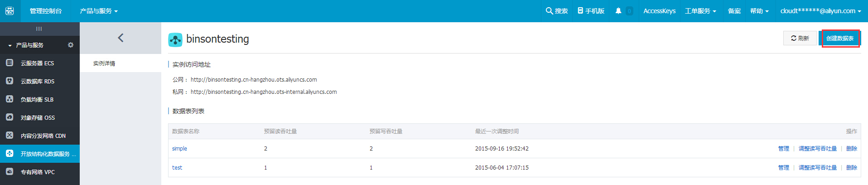Open 对象存储 OSS service
868x185 pixels.
[x=38, y=118]
